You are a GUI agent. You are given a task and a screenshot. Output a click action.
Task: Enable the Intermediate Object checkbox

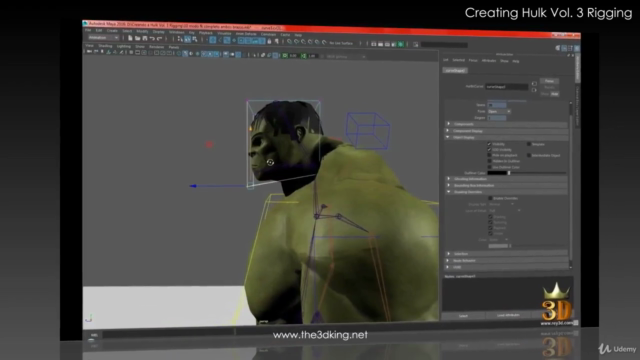point(529,156)
